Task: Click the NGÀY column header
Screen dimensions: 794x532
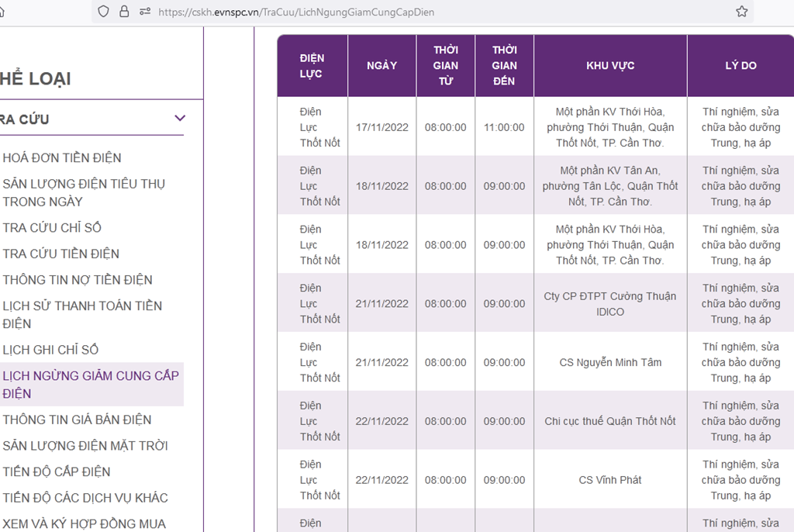Action: point(381,66)
